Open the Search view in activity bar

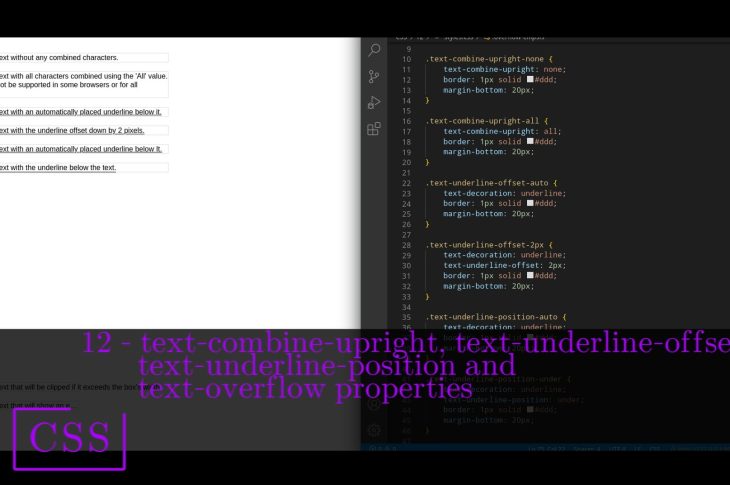click(x=374, y=50)
